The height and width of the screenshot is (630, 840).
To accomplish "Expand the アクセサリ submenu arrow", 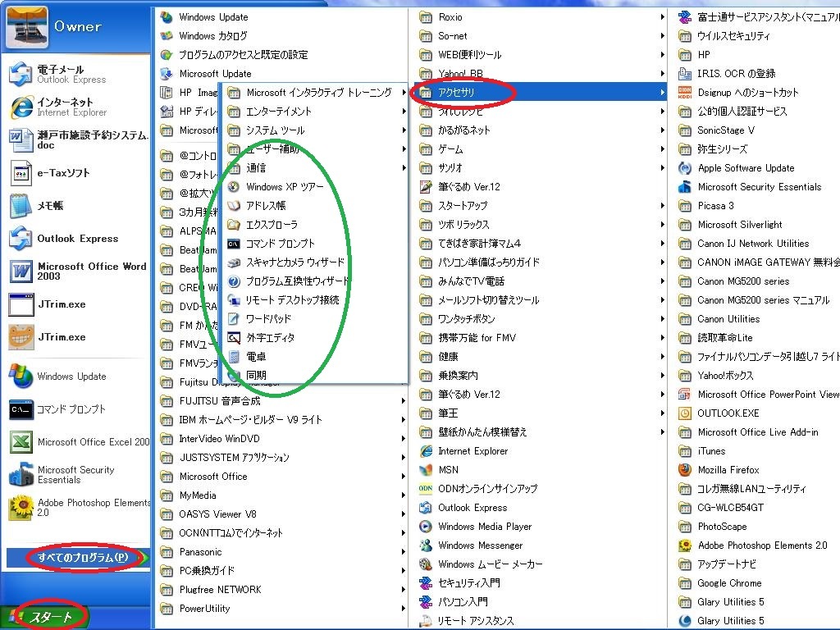I will [663, 92].
